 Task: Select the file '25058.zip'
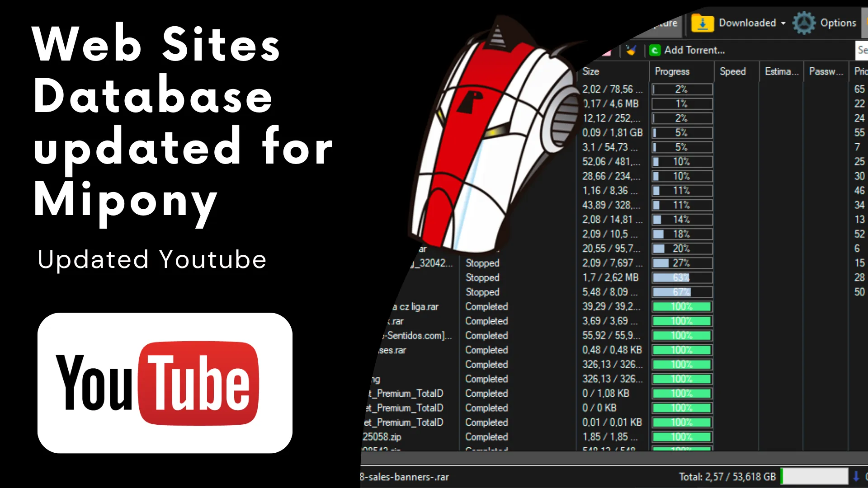(x=382, y=437)
